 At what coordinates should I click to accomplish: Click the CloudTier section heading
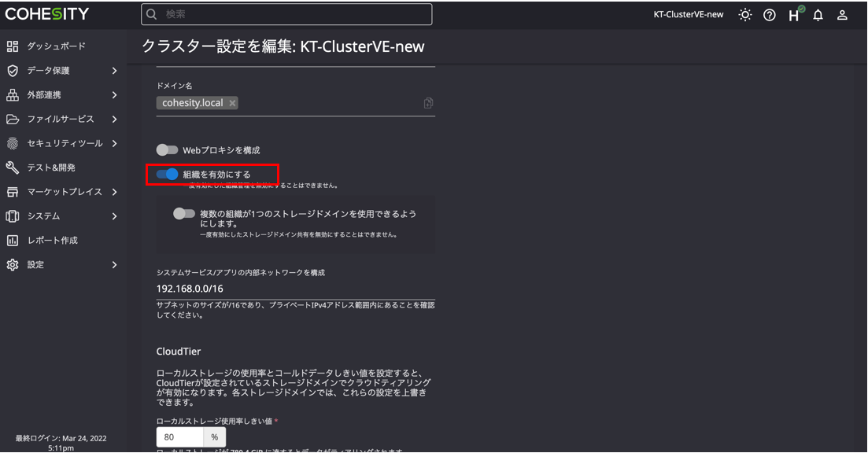179,352
